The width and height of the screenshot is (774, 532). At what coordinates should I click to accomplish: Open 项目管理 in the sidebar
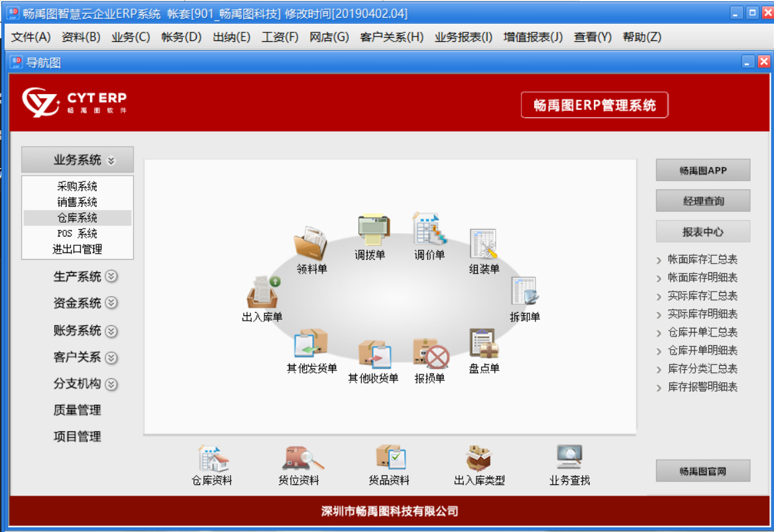coord(78,437)
